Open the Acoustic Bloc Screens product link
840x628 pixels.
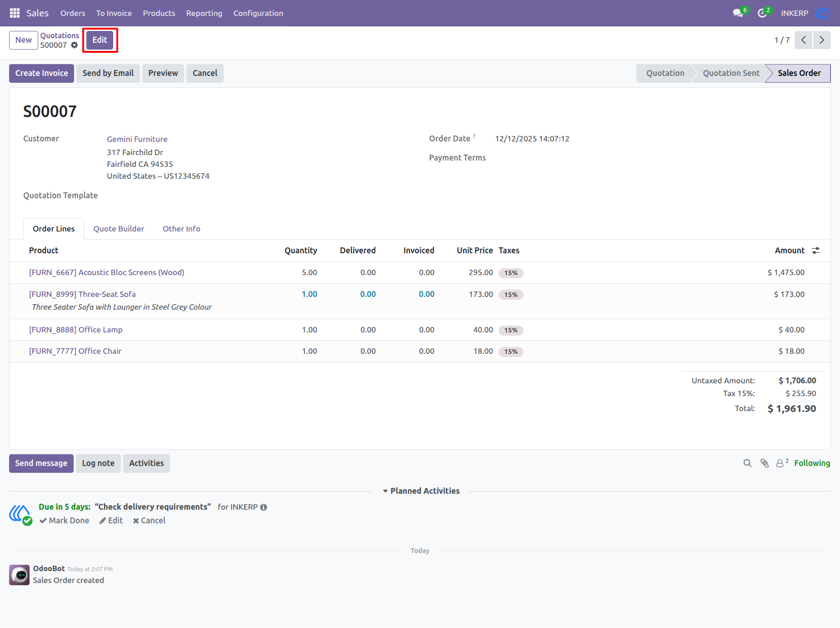click(107, 272)
